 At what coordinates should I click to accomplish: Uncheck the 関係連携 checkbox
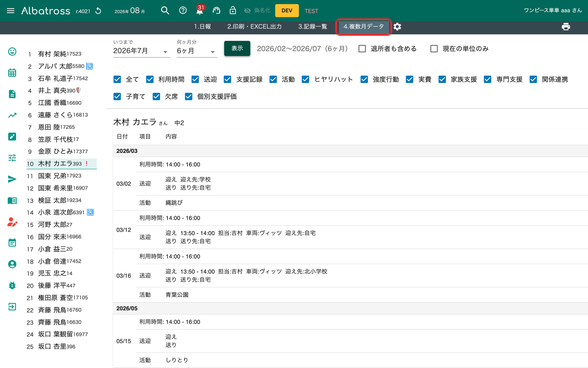[533, 79]
